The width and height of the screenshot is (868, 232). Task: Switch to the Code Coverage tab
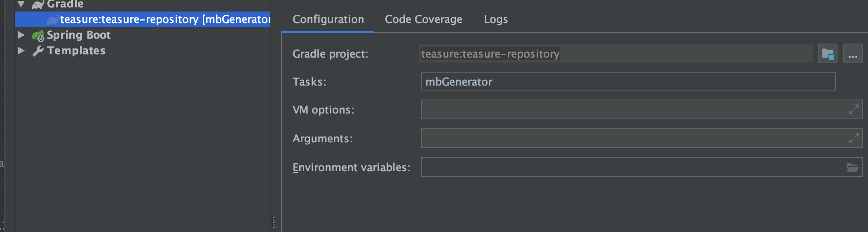click(x=423, y=19)
